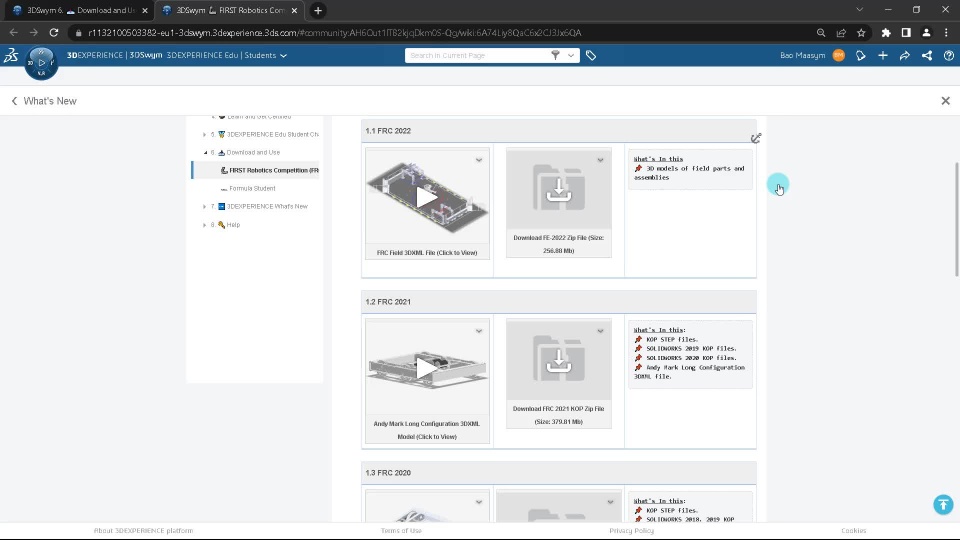
Task: Play the Andy Mark Long Configuration preview
Action: [x=427, y=368]
